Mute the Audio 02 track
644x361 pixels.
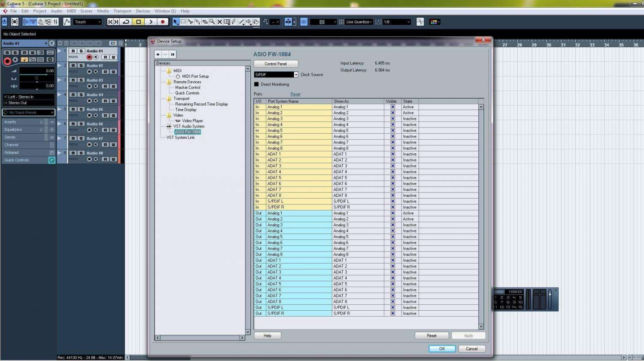click(x=73, y=66)
